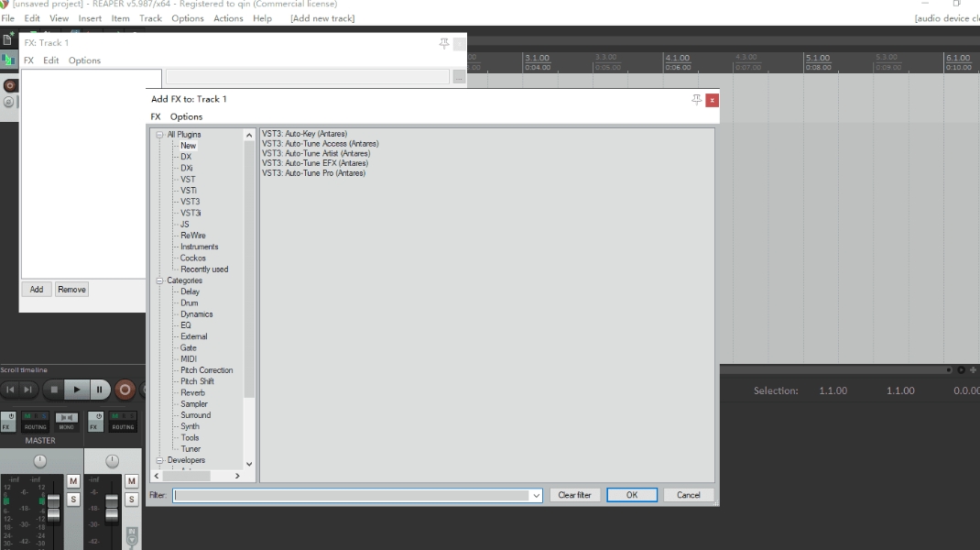980x550 pixels.
Task: Select the Recently used folder
Action: pyautogui.click(x=204, y=269)
